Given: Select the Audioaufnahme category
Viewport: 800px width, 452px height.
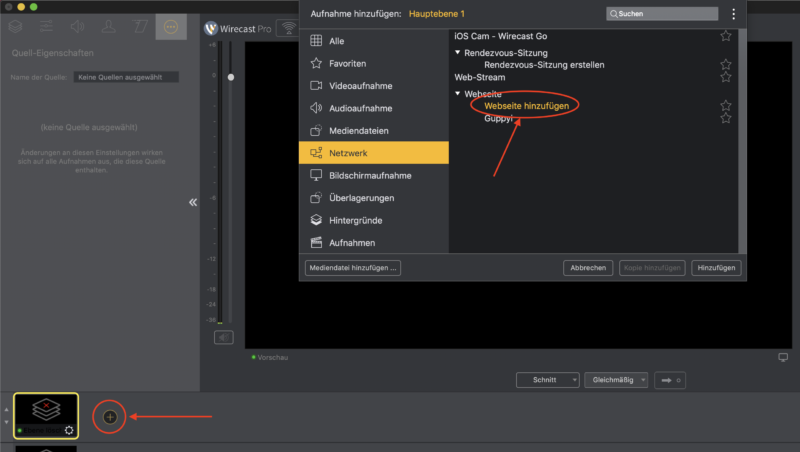Looking at the screenshot, I should tap(374, 108).
